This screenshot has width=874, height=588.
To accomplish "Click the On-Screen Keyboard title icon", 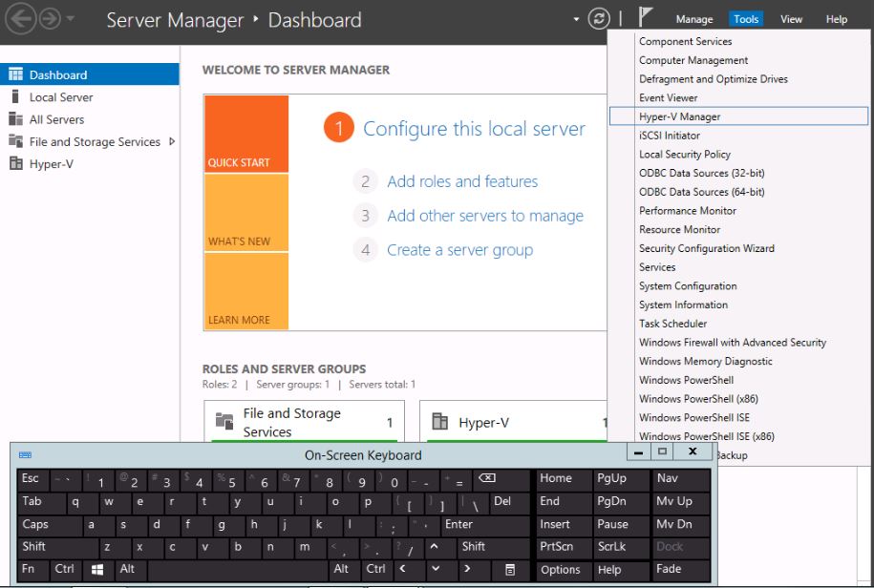I will tap(25, 455).
